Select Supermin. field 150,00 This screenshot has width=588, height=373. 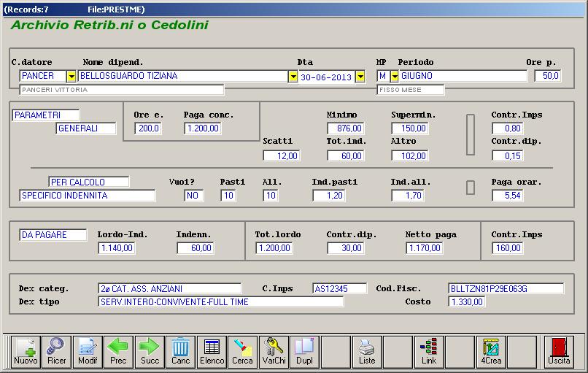(410, 128)
